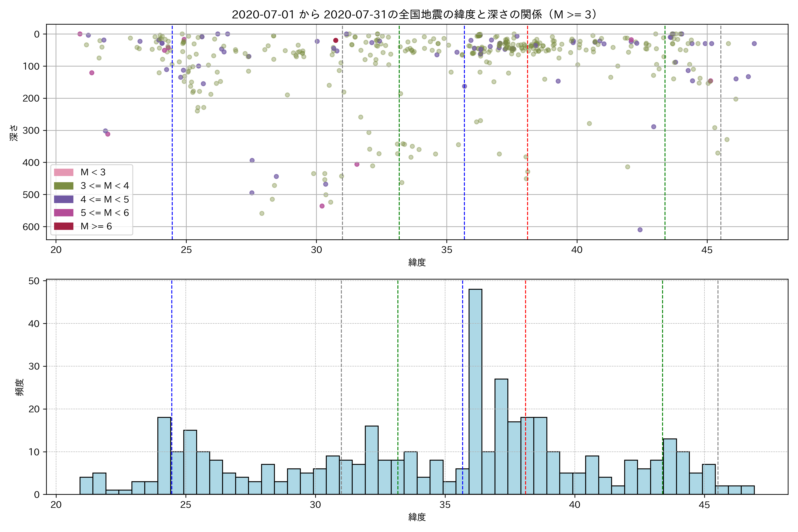Click the olive green 3 <= M < 4 swatch

[x=63, y=186]
